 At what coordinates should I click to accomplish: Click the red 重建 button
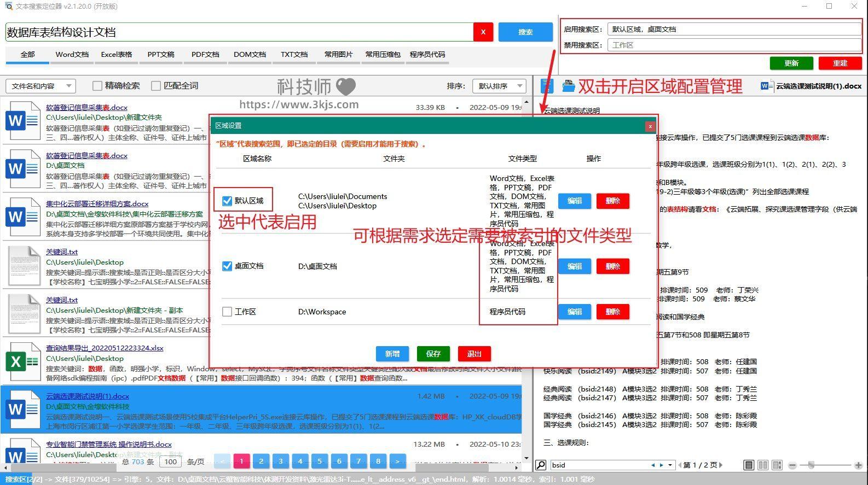click(840, 63)
